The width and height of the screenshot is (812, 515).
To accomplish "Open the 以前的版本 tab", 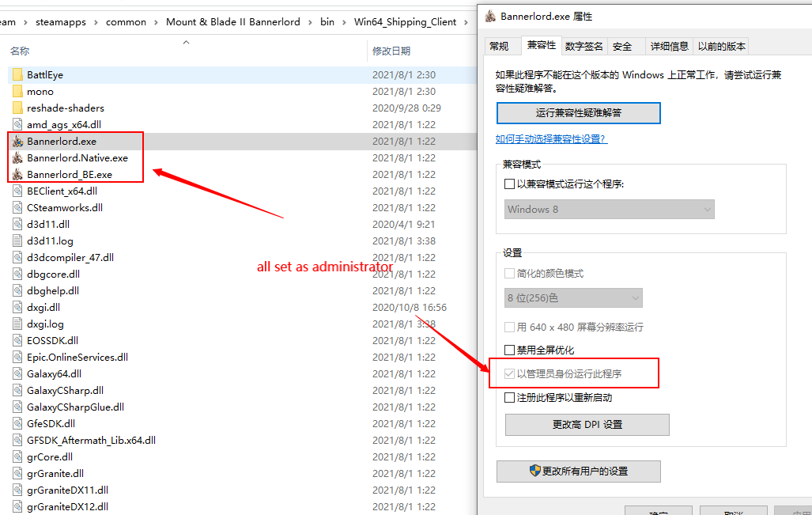I will pyautogui.click(x=721, y=46).
